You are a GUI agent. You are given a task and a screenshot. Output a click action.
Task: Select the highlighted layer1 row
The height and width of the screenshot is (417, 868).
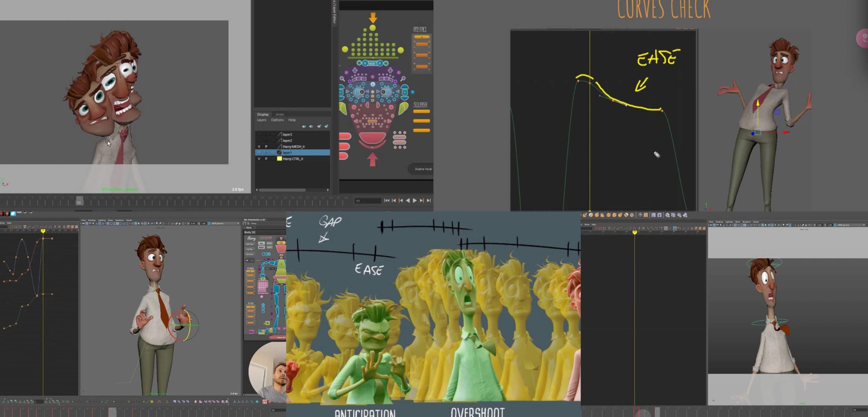[293, 153]
